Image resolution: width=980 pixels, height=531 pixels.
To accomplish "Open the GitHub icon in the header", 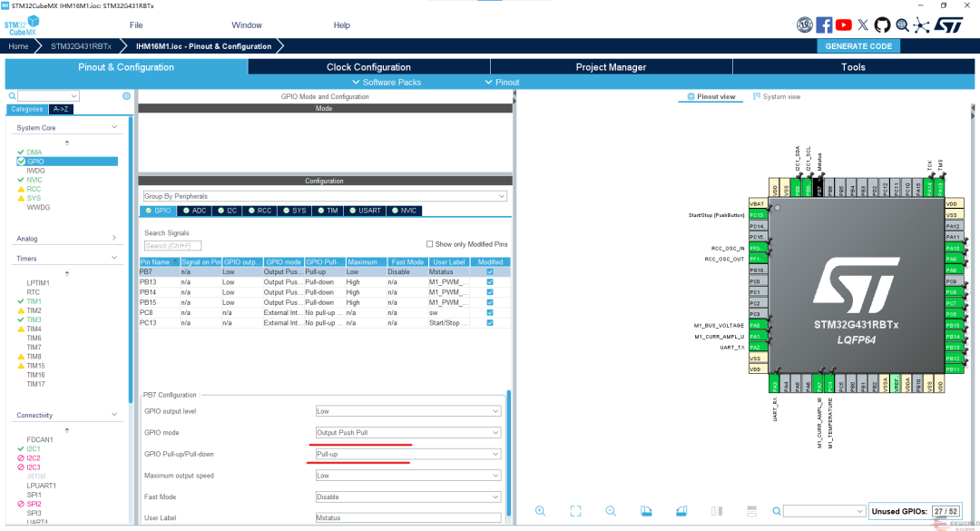I will (x=882, y=25).
